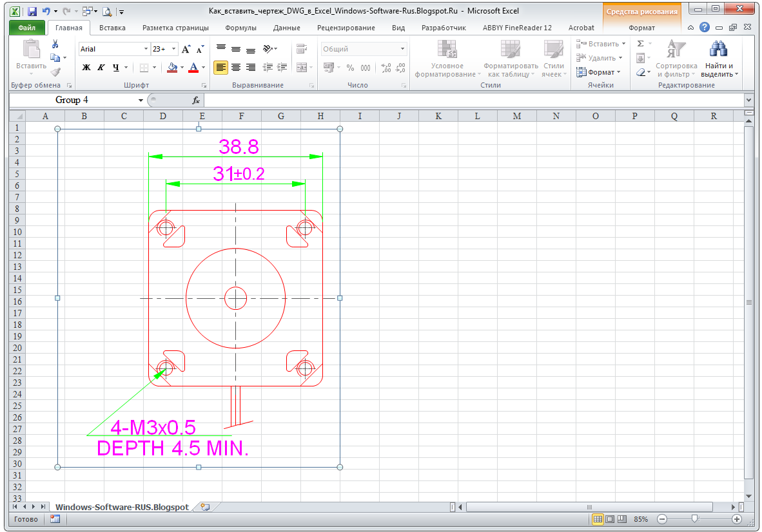Click Find and Select binoculars icon
This screenshot has height=532, width=762.
click(x=718, y=49)
